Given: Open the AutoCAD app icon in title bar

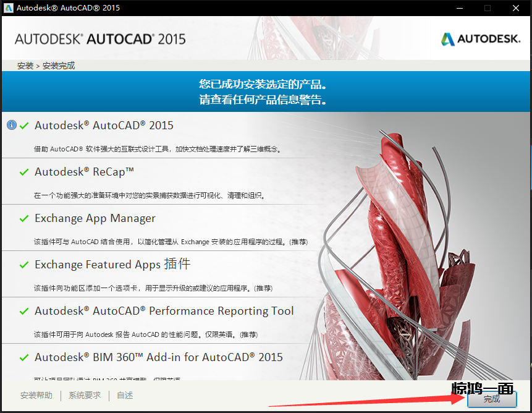Looking at the screenshot, I should tap(8, 8).
